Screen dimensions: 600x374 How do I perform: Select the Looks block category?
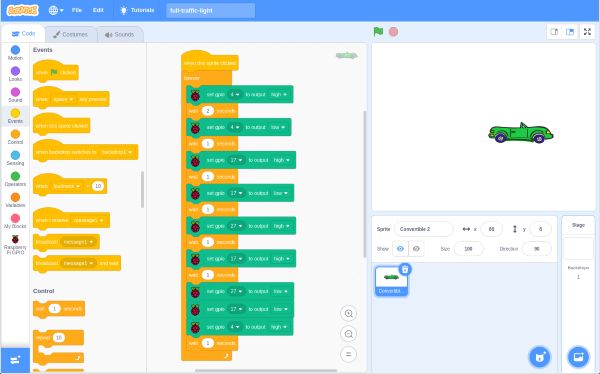point(15,74)
